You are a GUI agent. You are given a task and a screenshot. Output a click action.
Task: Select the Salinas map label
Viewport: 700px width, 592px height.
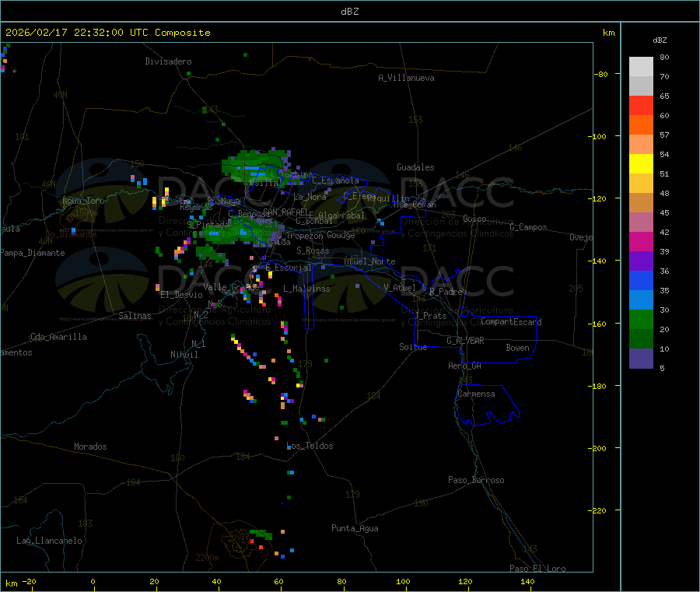(x=135, y=316)
